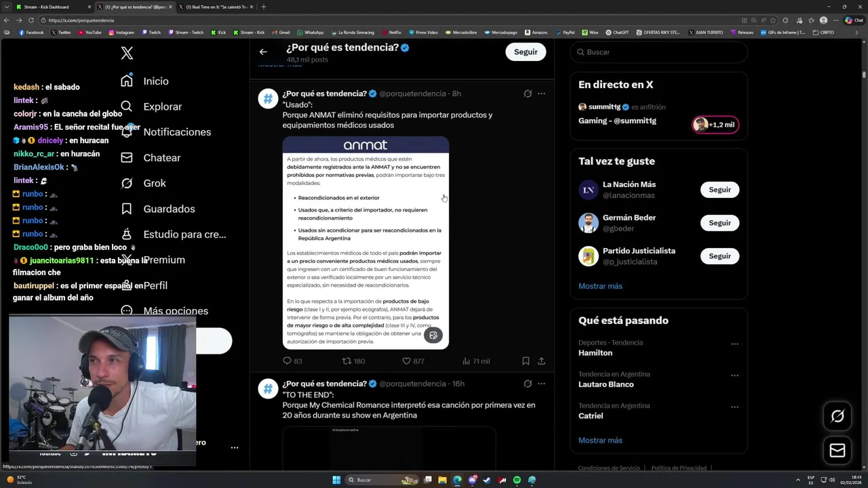Show hidden system tray icons
The height and width of the screenshot is (488, 868).
click(x=799, y=480)
